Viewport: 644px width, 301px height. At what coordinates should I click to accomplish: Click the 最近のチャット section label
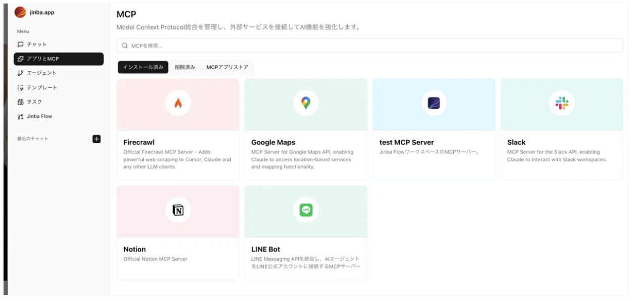(33, 139)
